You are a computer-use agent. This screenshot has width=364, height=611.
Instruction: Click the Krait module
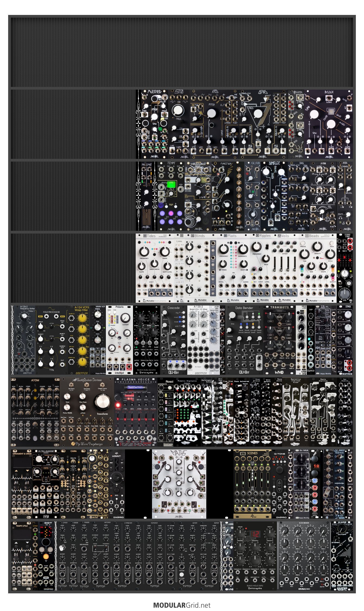click(x=117, y=484)
